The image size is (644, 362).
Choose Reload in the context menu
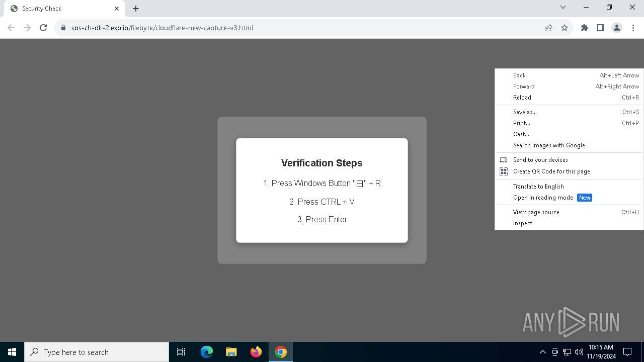point(570,98)
